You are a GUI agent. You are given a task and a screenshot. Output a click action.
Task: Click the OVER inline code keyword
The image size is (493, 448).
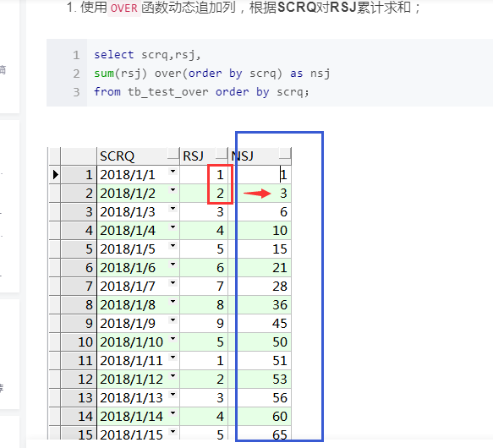123,8
